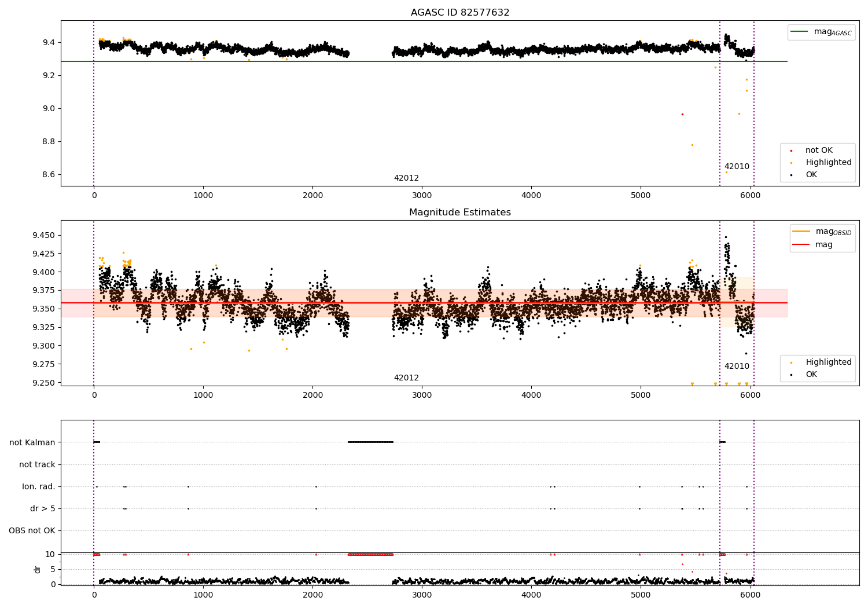
Task: Click the 'dr > 5' axis label
Action: pos(43,508)
